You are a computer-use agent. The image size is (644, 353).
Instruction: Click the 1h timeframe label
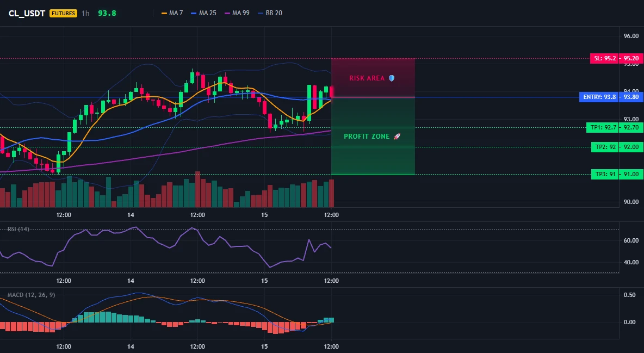point(85,13)
